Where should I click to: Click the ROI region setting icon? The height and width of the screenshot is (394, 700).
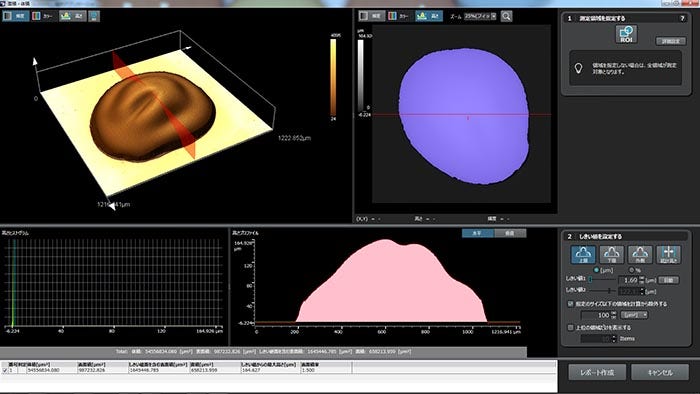coord(626,34)
